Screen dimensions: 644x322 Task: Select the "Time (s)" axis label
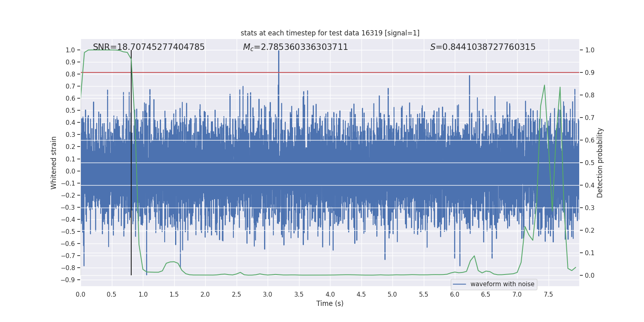click(330, 303)
